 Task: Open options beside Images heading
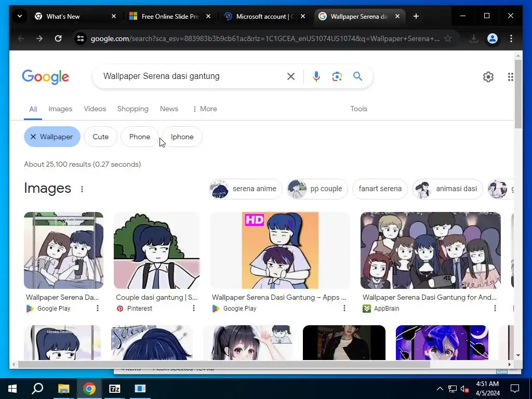point(82,189)
